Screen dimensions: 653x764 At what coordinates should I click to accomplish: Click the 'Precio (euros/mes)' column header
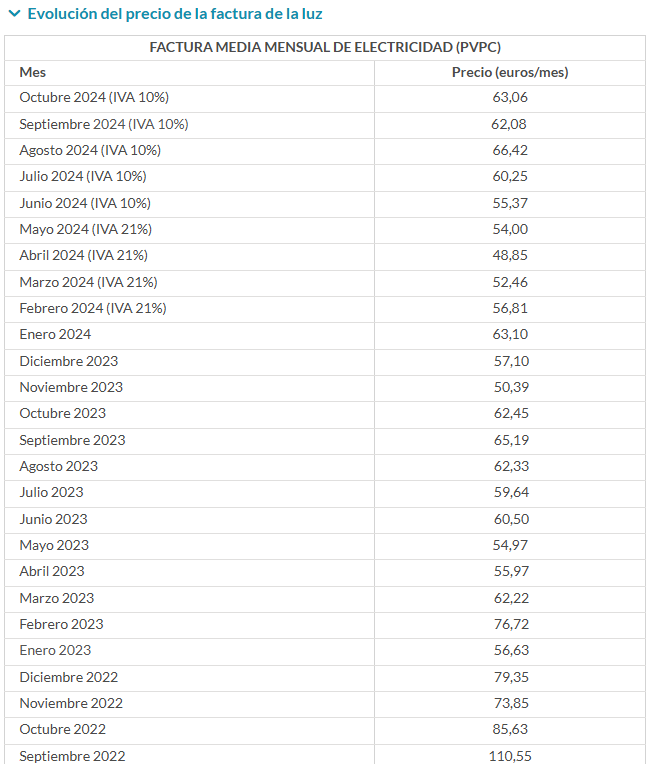pos(510,73)
